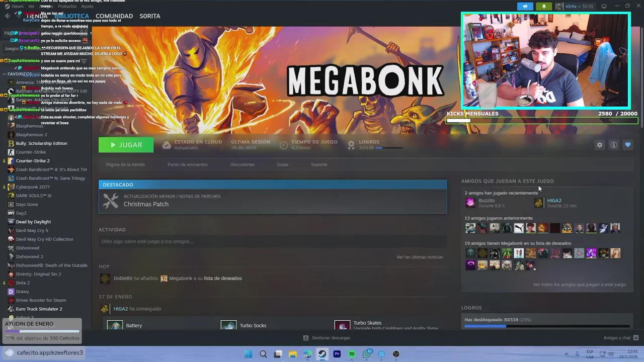This screenshot has height=362, width=644.
Task: Open Bully: Scholarship Edition game icon
Action: 11,143
